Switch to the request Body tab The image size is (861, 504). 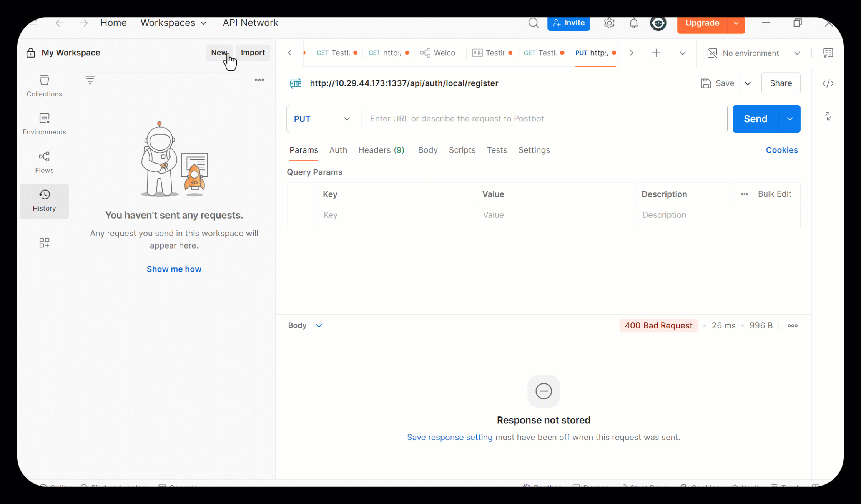click(x=427, y=150)
